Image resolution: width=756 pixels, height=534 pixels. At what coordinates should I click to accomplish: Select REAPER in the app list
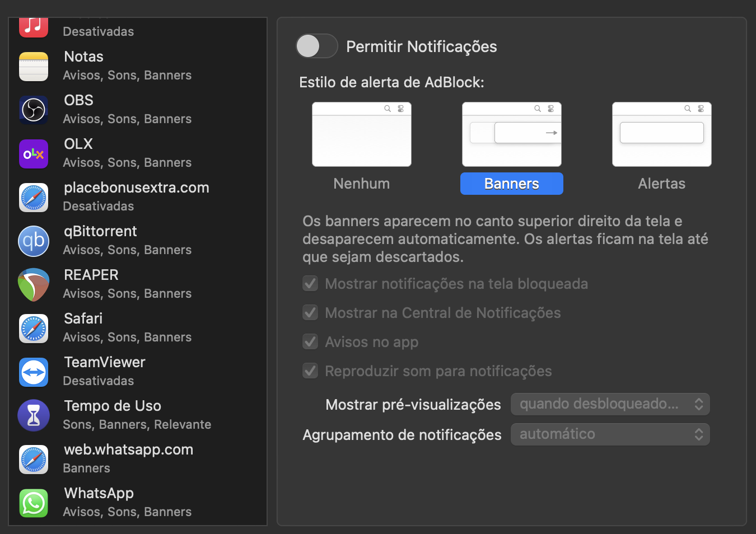pos(91,275)
